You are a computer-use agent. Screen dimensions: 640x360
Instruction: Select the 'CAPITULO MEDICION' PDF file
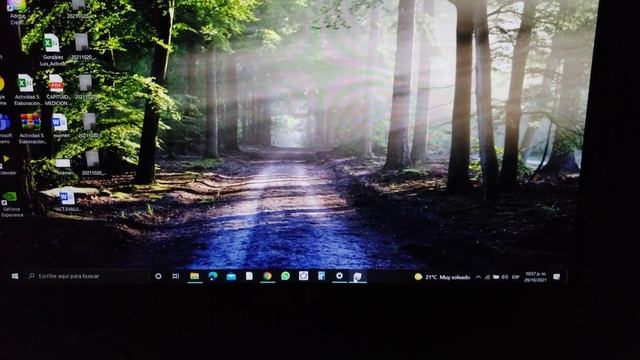point(56,90)
